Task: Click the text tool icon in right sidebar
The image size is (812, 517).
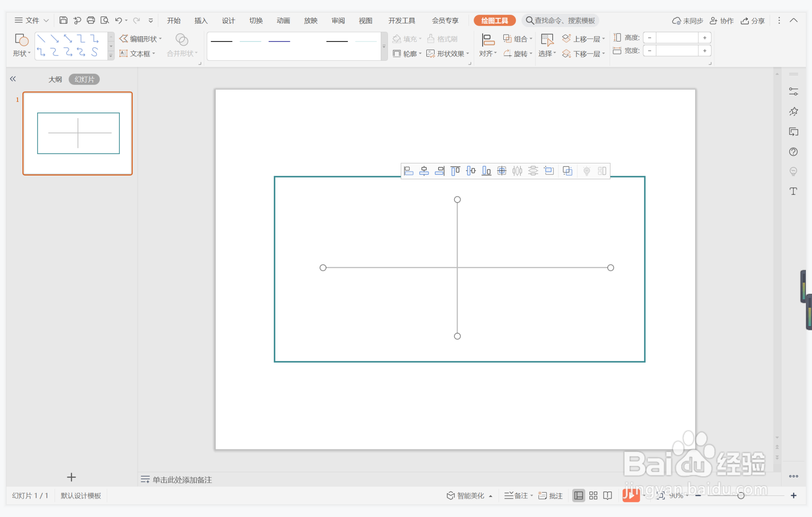Action: pos(793,191)
